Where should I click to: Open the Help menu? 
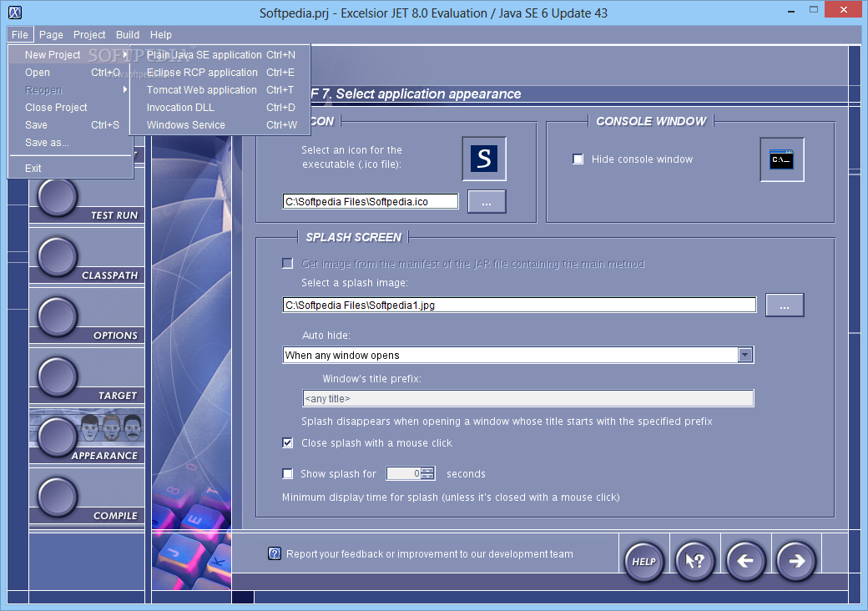pyautogui.click(x=160, y=34)
